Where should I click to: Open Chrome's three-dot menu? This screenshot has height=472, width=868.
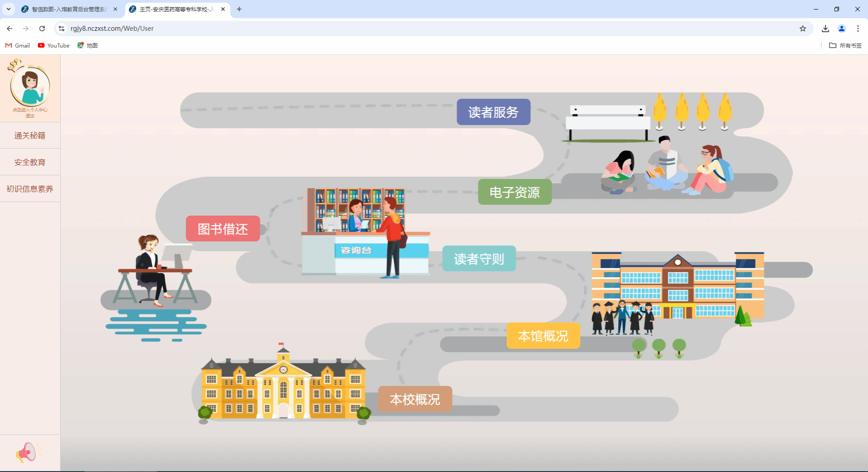pyautogui.click(x=858, y=29)
